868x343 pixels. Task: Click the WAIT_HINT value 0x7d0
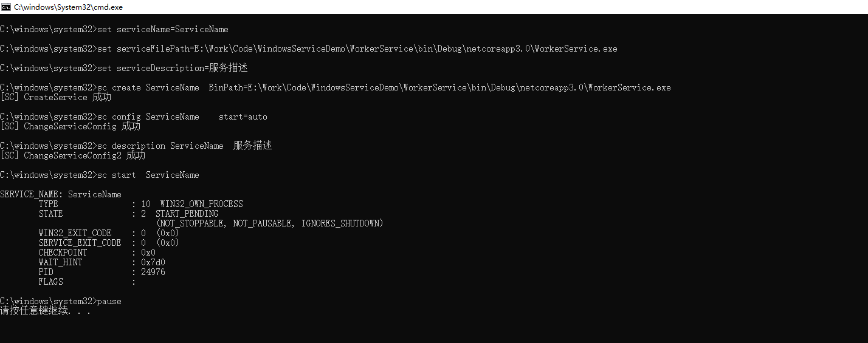point(153,262)
